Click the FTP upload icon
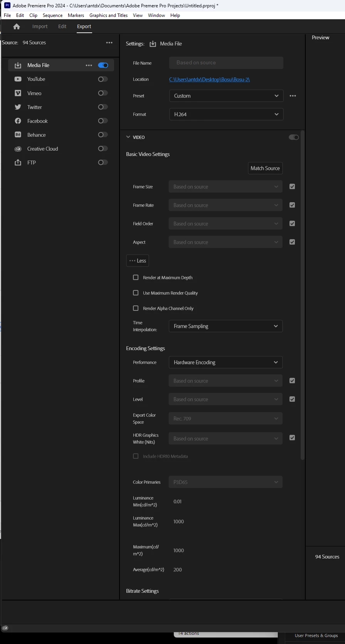Image resolution: width=345 pixels, height=644 pixels. tap(18, 163)
